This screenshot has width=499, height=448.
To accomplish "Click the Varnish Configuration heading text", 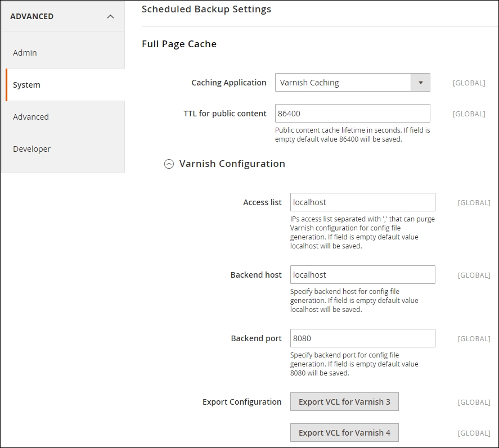I will pyautogui.click(x=232, y=164).
